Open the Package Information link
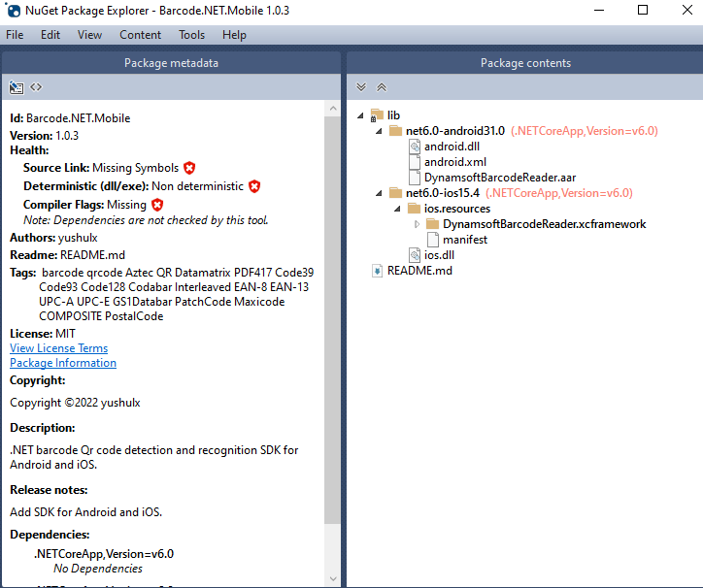703x588 pixels. (63, 363)
